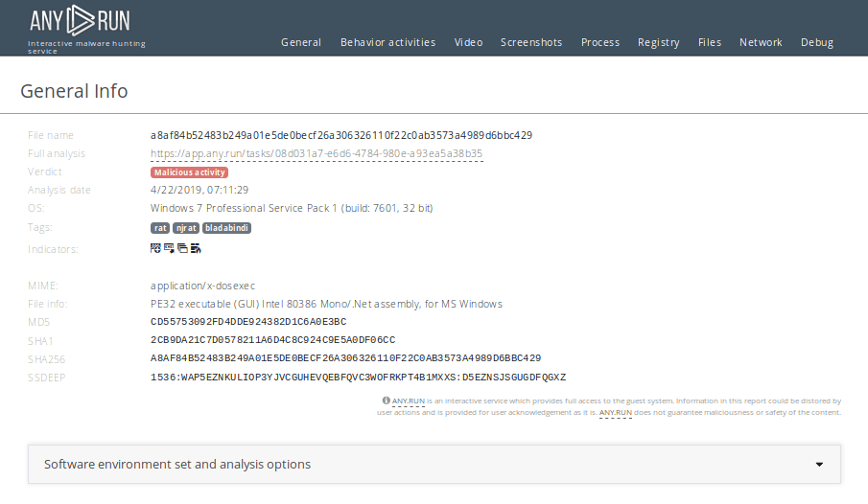Viewport: 868px width, 504px height.
Task: Go to the Behavior activities section
Action: [x=387, y=42]
